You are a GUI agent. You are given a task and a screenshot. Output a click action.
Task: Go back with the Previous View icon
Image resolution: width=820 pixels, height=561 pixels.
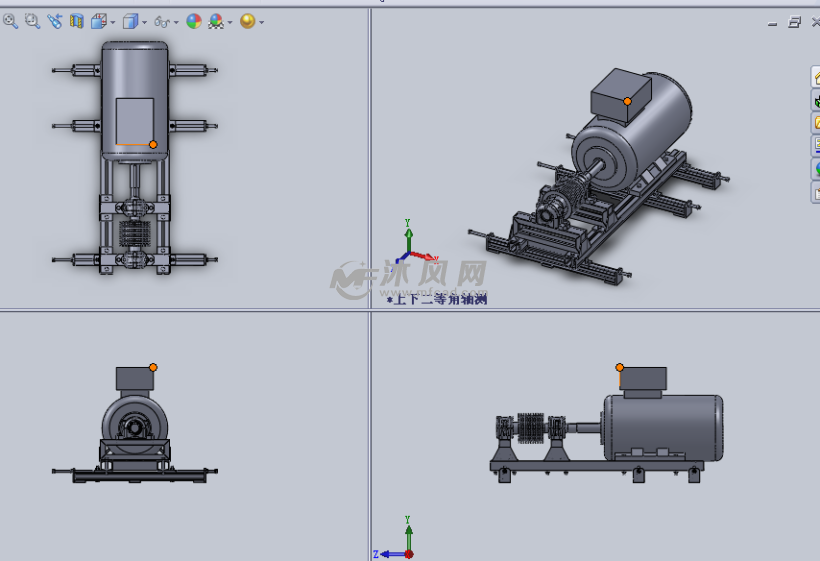(x=54, y=21)
